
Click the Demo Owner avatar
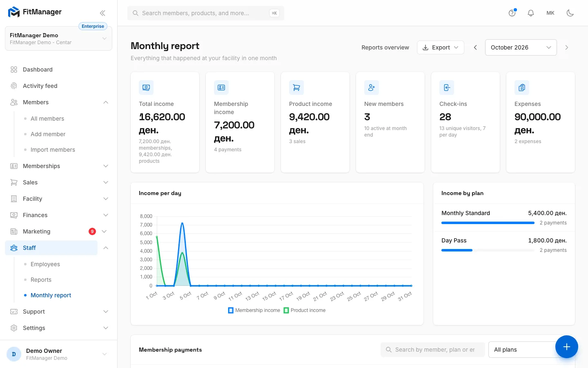click(14, 354)
